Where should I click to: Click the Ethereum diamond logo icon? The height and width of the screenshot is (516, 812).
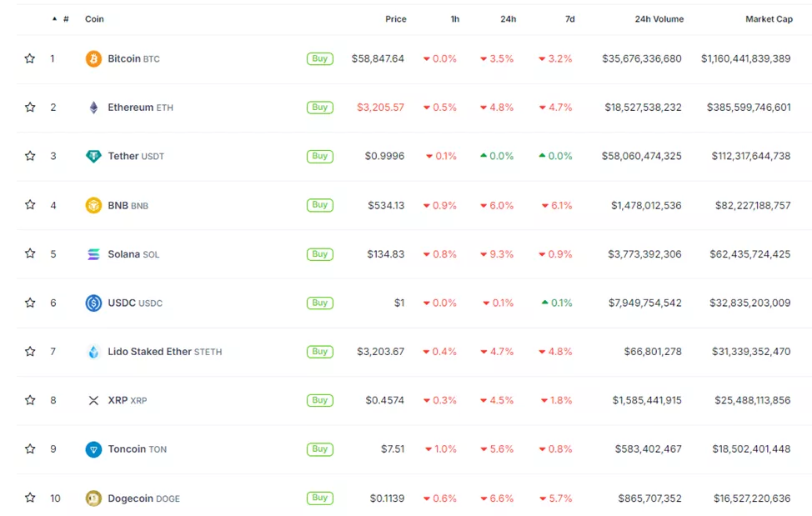93,108
